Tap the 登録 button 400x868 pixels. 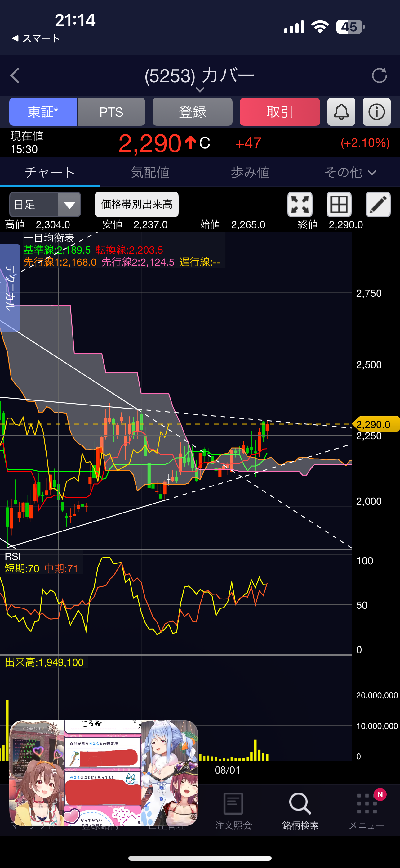(192, 112)
